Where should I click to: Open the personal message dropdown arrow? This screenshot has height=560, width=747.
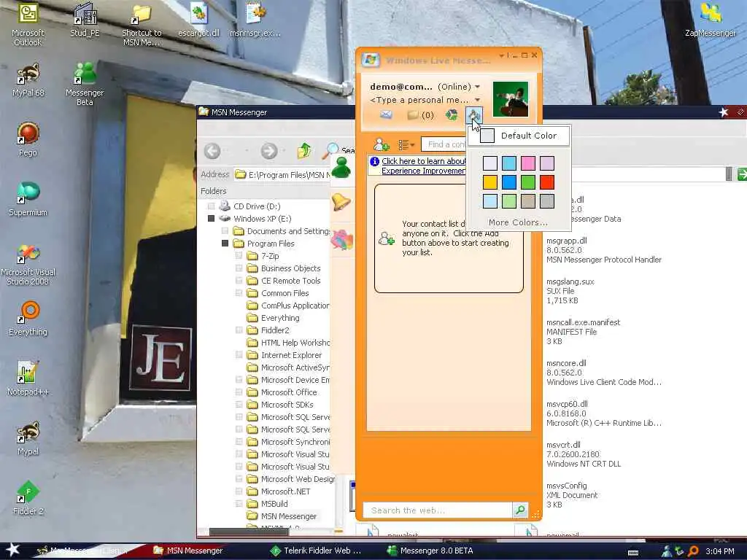click(477, 100)
